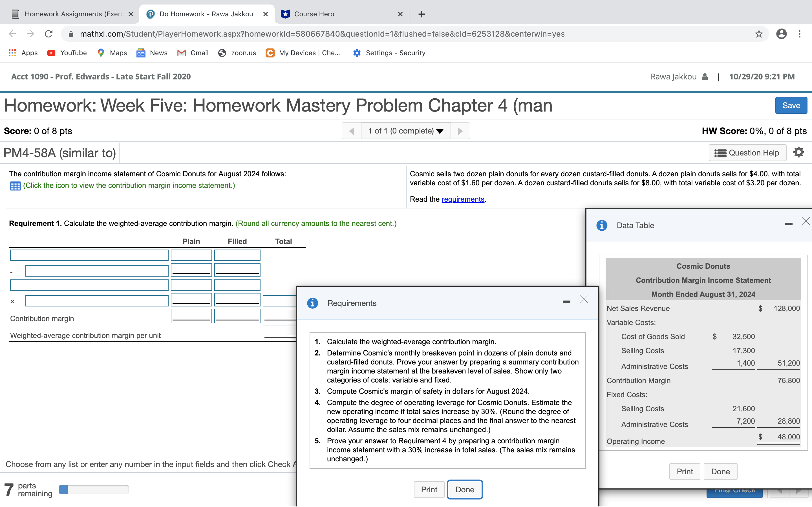Open the 'requirements' hyperlink
The height and width of the screenshot is (507, 812).
click(x=462, y=199)
